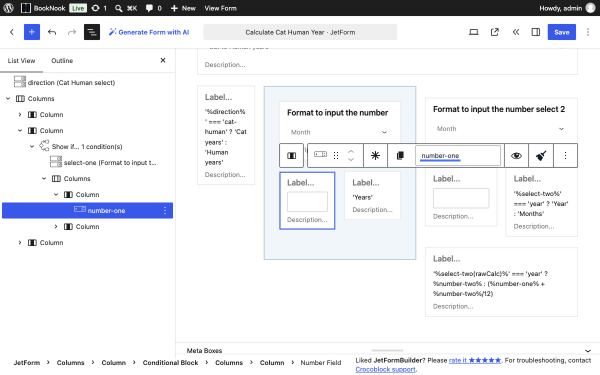This screenshot has width=600, height=375.
Task: Select the %select-two(rawCalc)% formula block
Action: pyautogui.click(x=501, y=282)
